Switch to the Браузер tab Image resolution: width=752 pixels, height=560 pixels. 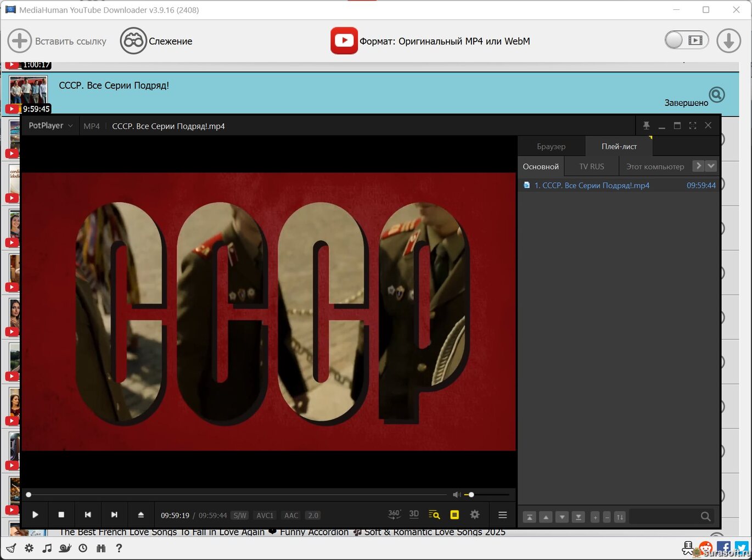click(x=551, y=147)
